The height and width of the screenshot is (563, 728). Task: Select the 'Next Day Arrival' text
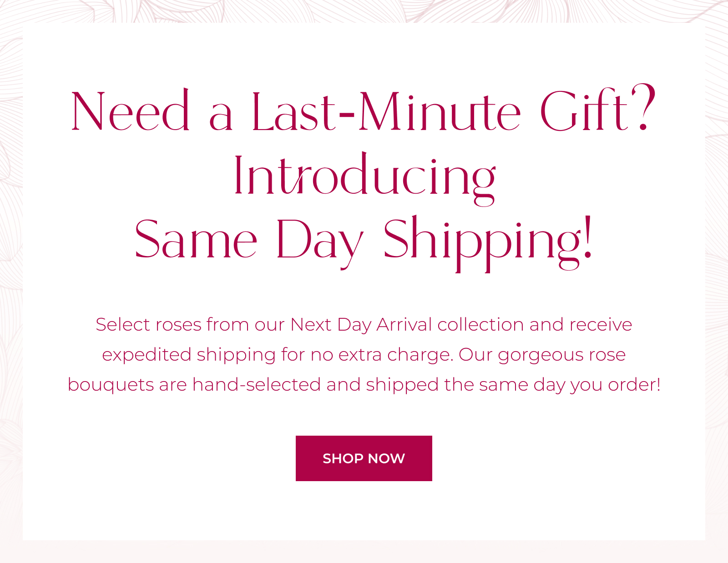[361, 325]
